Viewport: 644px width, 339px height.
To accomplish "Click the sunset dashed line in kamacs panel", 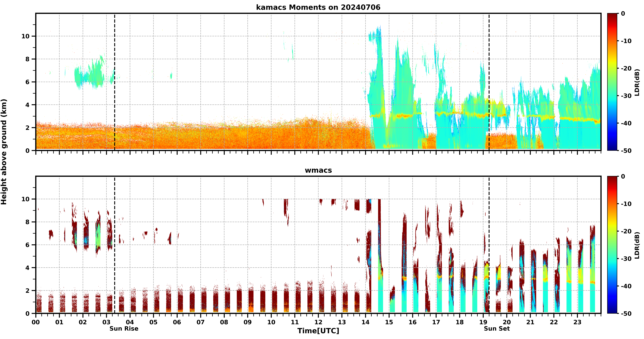I will (489, 82).
